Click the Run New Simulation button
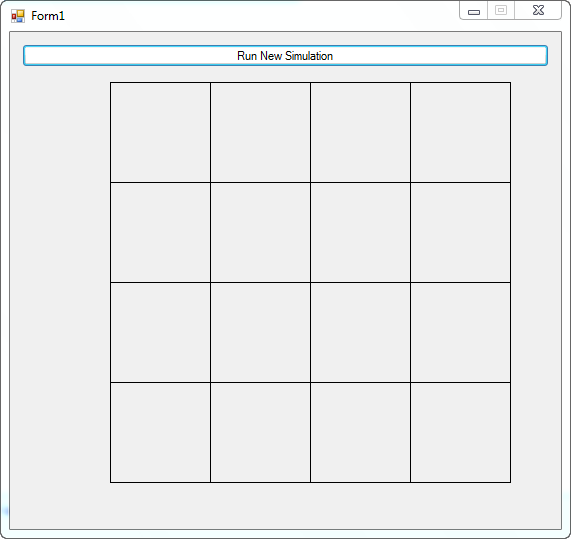Image resolution: width=571 pixels, height=539 pixels. coord(285,56)
